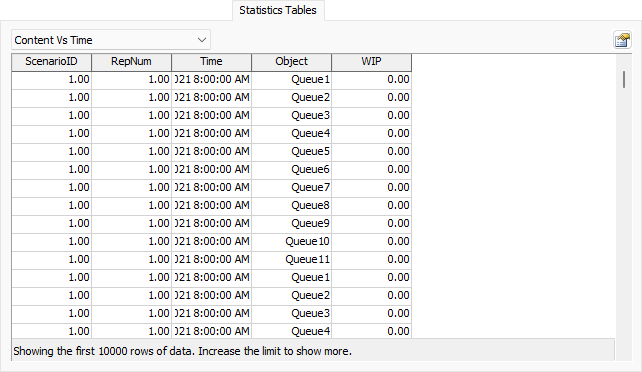The width and height of the screenshot is (642, 372).
Task: Click the vertical scrollbar thumb
Action: (624, 79)
